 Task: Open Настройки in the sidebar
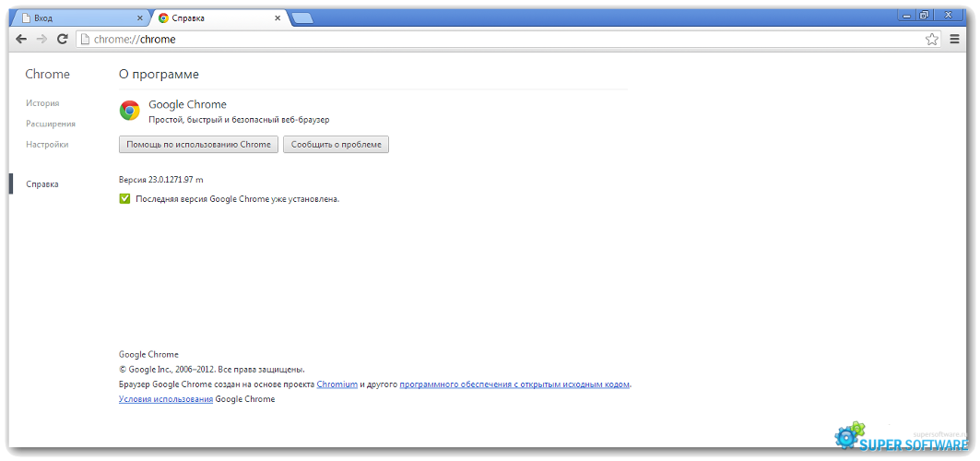pos(47,145)
